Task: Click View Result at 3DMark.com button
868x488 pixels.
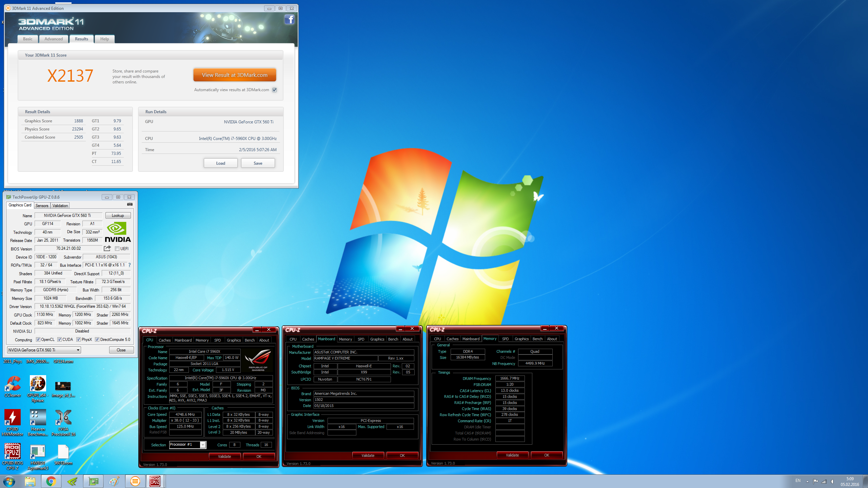Action: pyautogui.click(x=235, y=75)
